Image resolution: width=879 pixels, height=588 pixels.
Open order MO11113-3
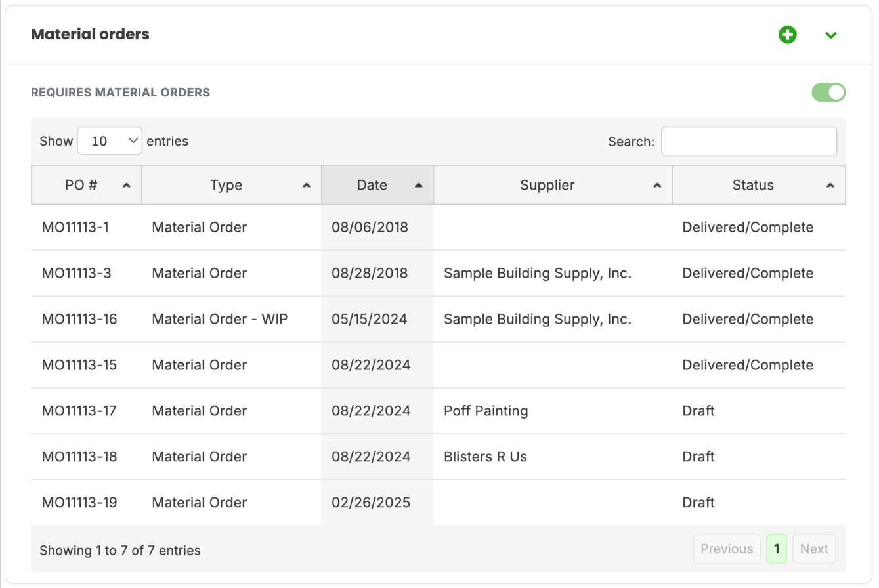coord(76,274)
